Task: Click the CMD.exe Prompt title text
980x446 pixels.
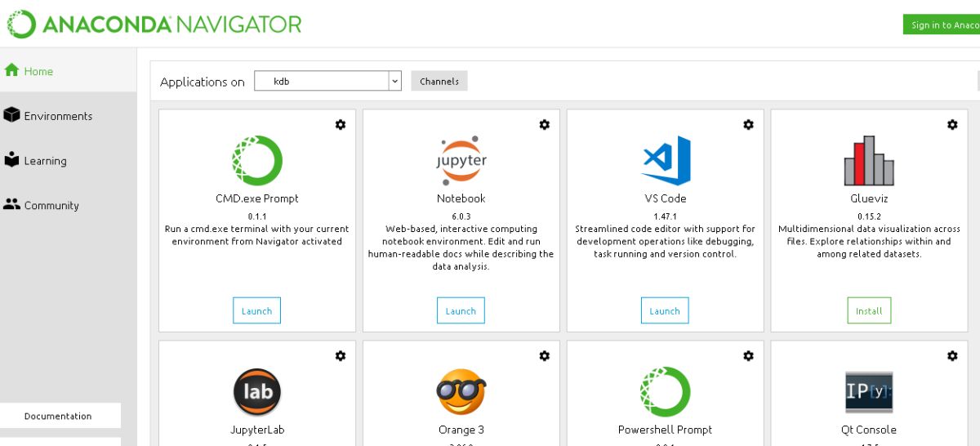Action: (257, 198)
